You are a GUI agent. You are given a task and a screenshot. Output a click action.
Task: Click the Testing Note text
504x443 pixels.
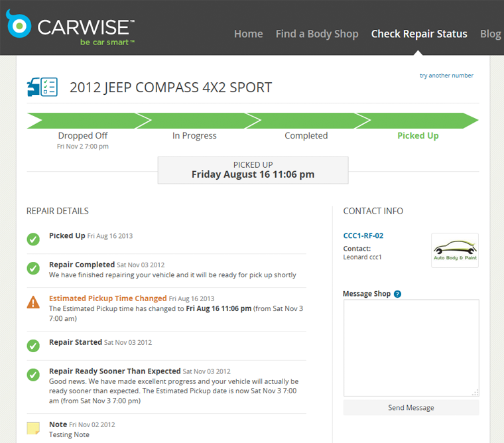click(x=69, y=434)
